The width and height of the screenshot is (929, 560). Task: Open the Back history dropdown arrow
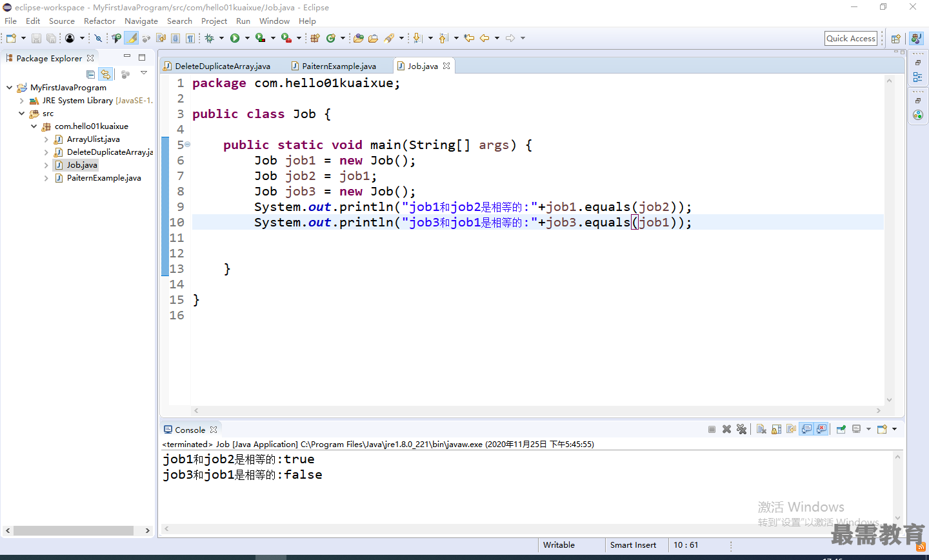[x=497, y=38]
